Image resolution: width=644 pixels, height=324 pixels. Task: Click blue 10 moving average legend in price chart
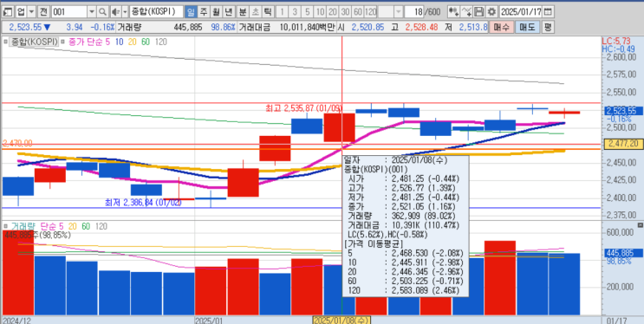(119, 42)
